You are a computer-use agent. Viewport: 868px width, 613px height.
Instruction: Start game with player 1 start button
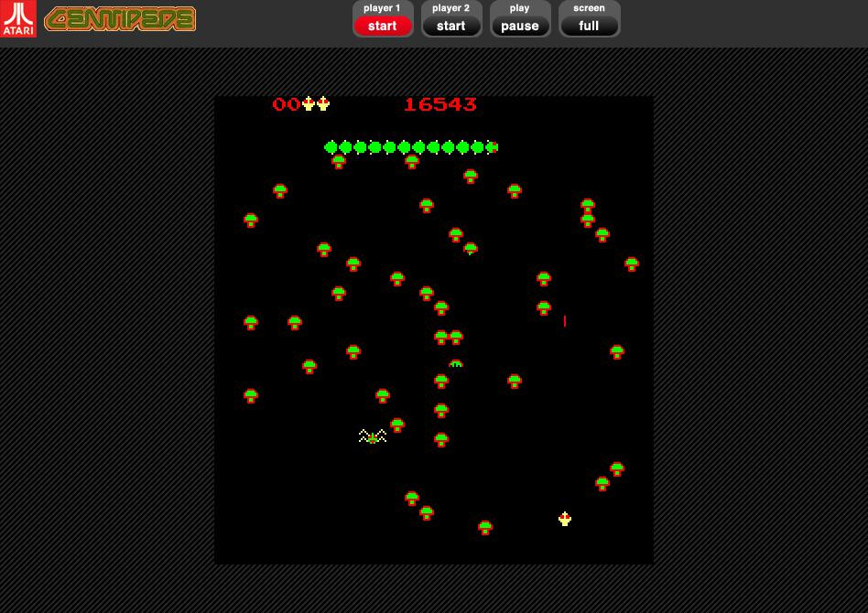383,26
